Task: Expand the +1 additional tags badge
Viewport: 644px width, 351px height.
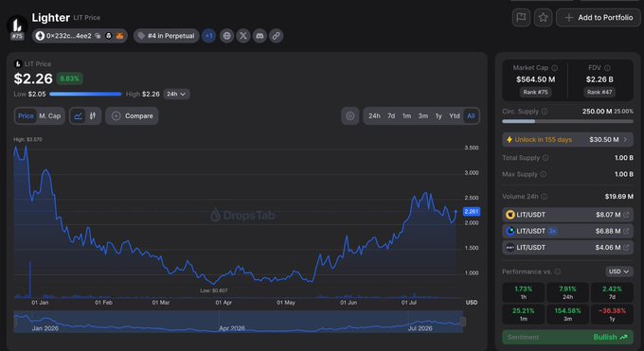Action: [208, 36]
